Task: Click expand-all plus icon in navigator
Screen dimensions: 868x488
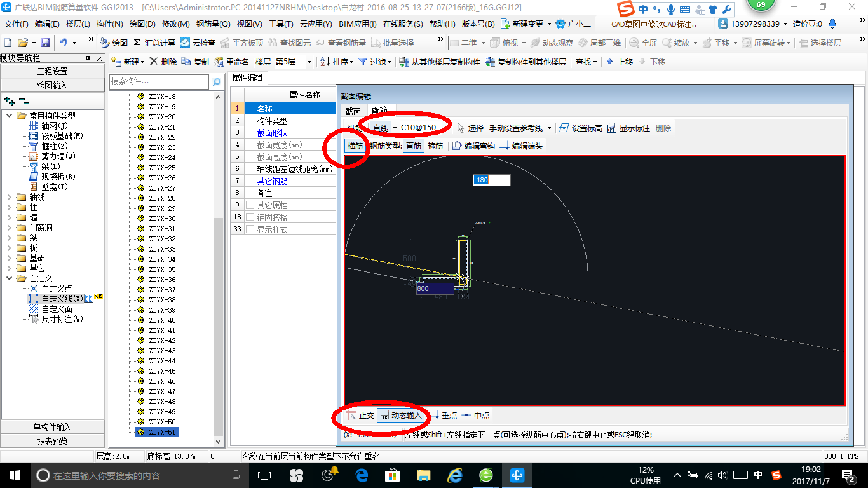Action: click(x=9, y=100)
